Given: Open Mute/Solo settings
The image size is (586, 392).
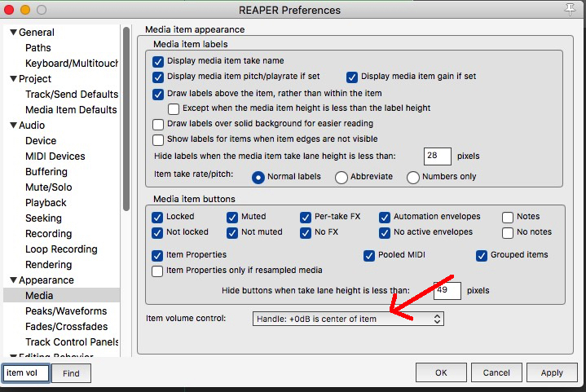Looking at the screenshot, I should coord(49,187).
